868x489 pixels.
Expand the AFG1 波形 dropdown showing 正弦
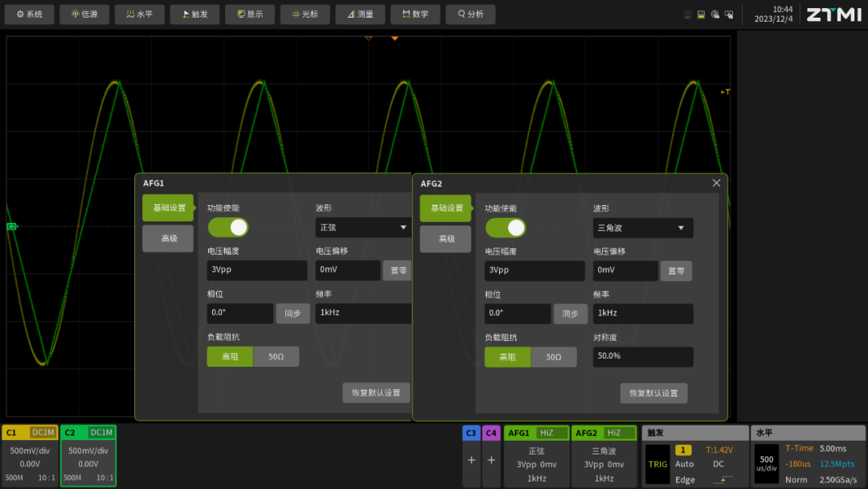pos(363,228)
